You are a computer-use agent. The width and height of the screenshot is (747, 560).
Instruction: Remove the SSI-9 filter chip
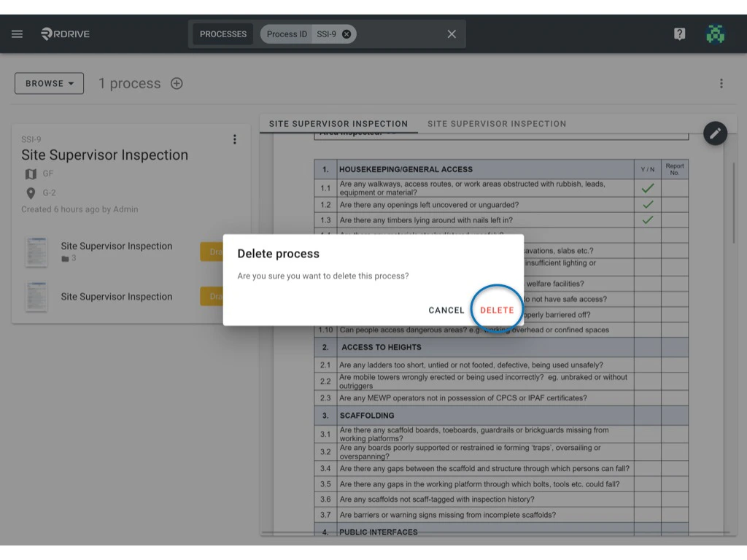click(347, 34)
